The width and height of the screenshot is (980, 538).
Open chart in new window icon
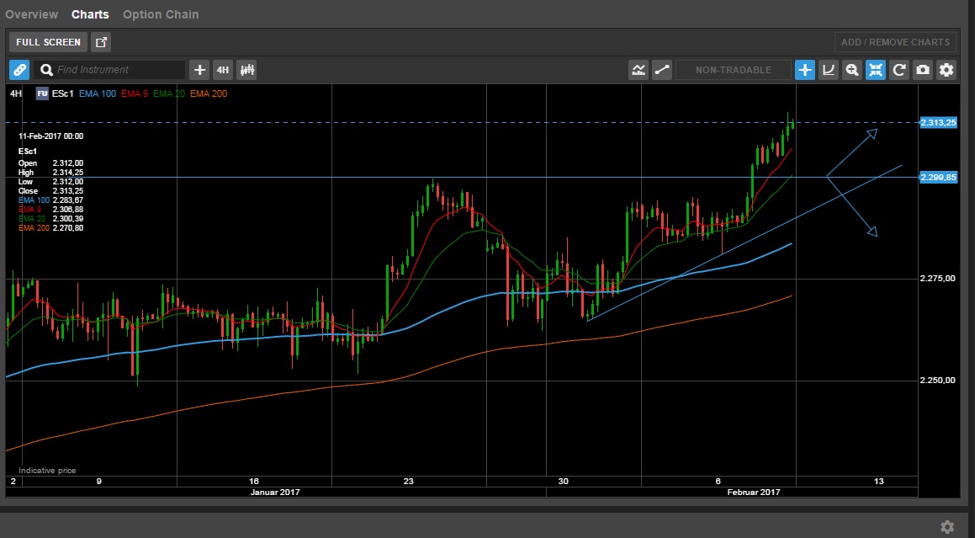click(101, 42)
